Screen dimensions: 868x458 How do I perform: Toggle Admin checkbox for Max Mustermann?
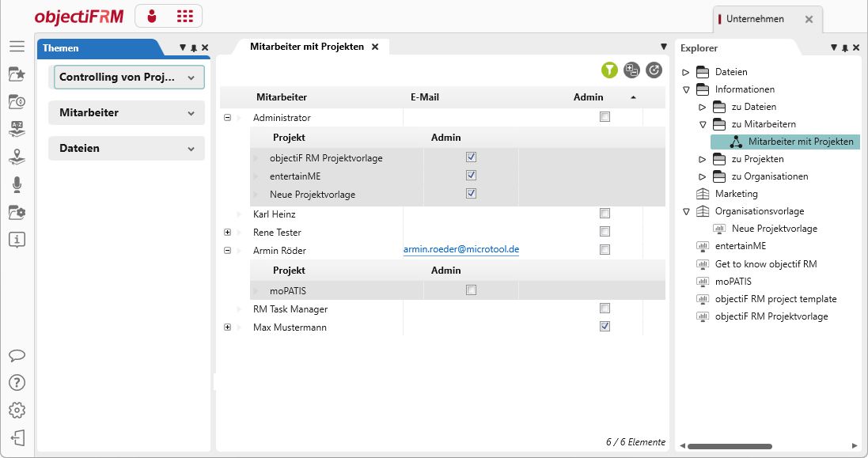605,327
